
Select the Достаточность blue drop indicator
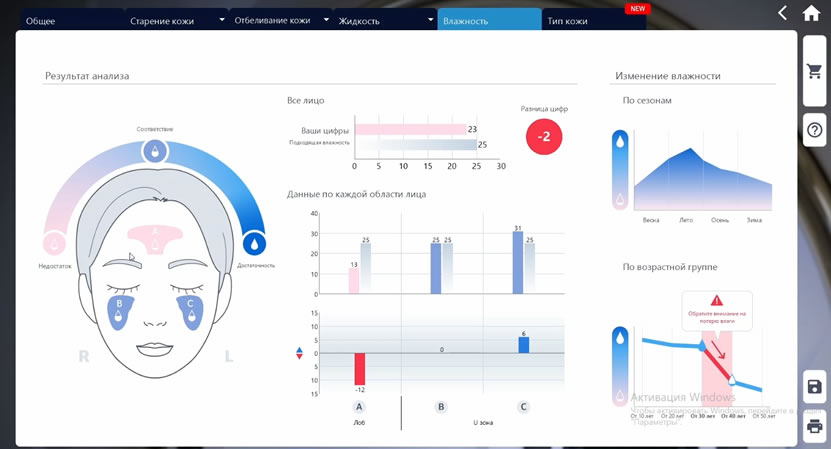click(x=254, y=243)
